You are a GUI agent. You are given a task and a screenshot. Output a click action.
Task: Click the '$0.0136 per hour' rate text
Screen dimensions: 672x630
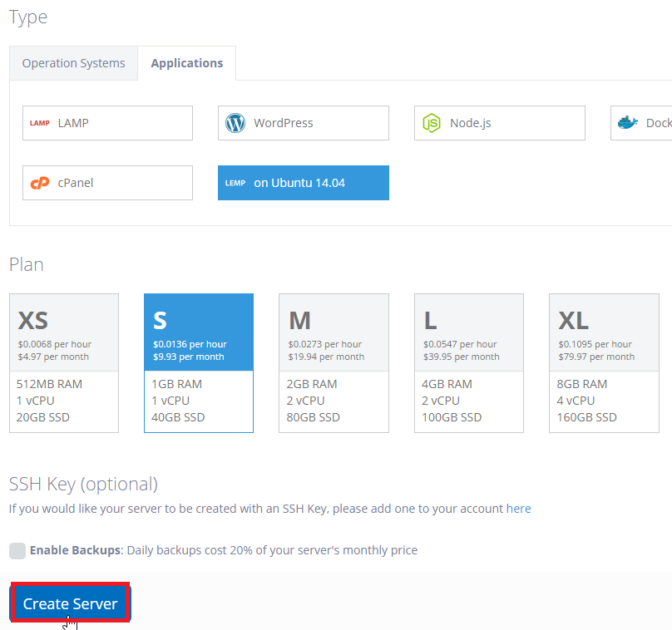190,344
